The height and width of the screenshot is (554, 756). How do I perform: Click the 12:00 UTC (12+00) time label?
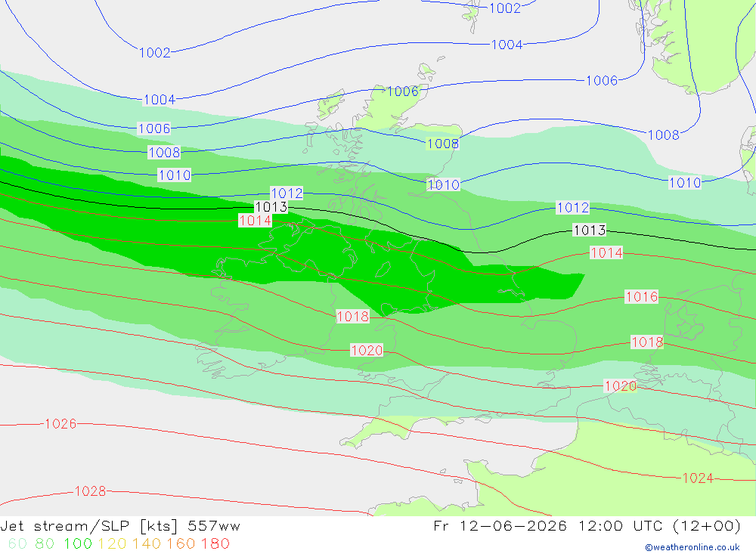pos(659,525)
